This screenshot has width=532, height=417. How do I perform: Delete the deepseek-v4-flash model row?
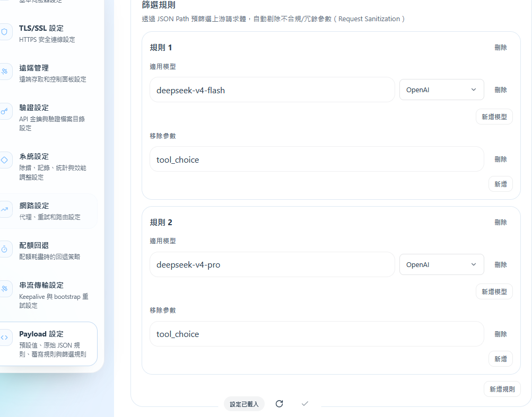click(501, 90)
